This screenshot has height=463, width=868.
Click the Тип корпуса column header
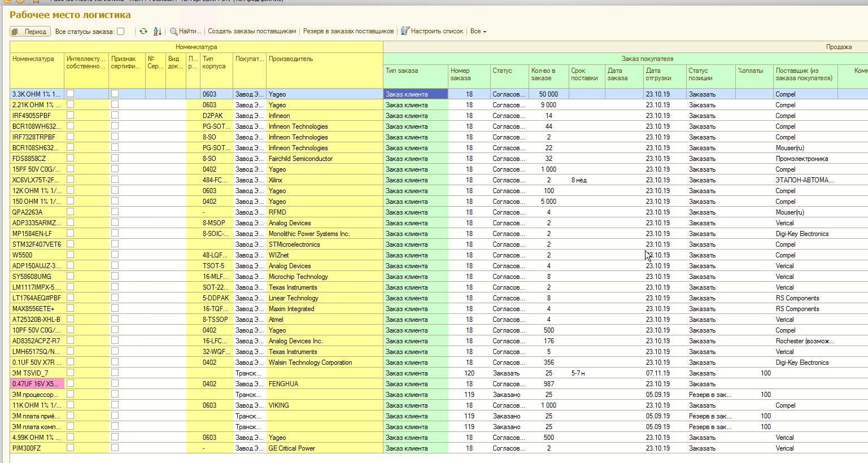[x=214, y=62]
